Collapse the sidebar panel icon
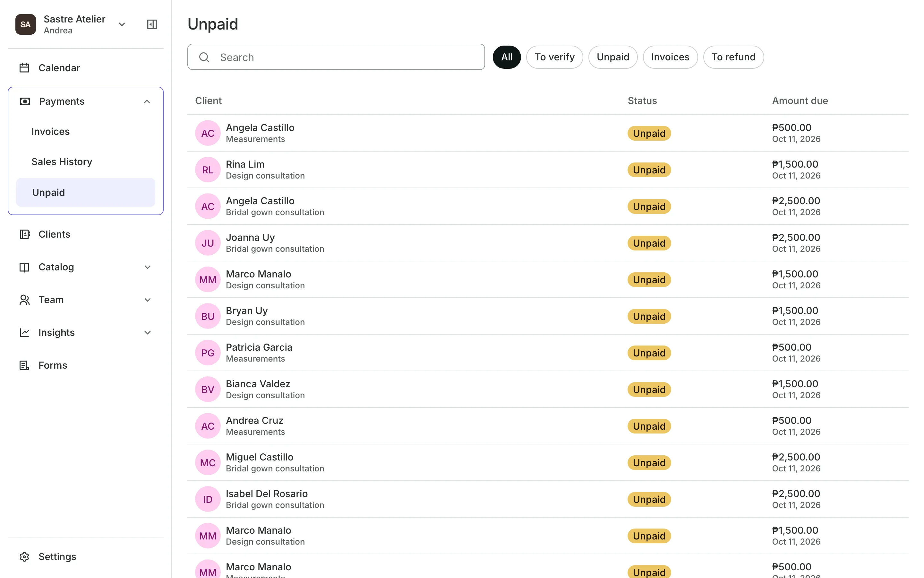The height and width of the screenshot is (578, 924). coord(152,24)
